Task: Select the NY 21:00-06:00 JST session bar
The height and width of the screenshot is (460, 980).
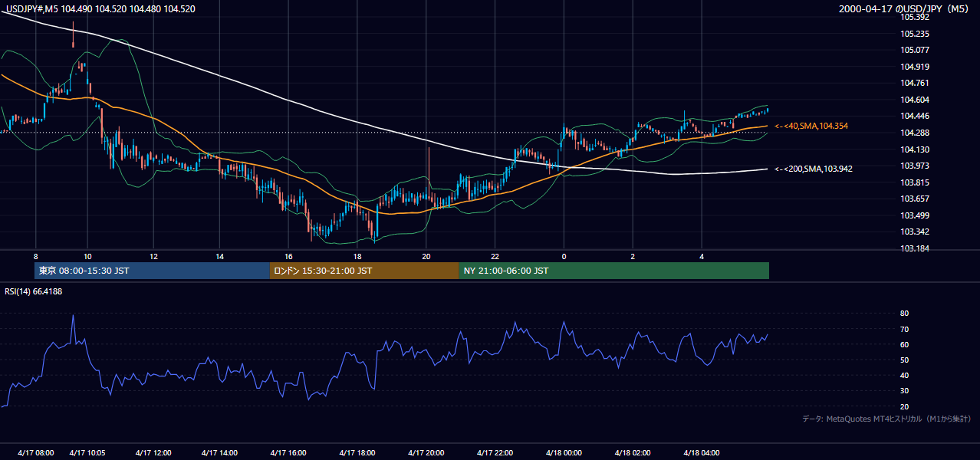Action: [x=614, y=271]
